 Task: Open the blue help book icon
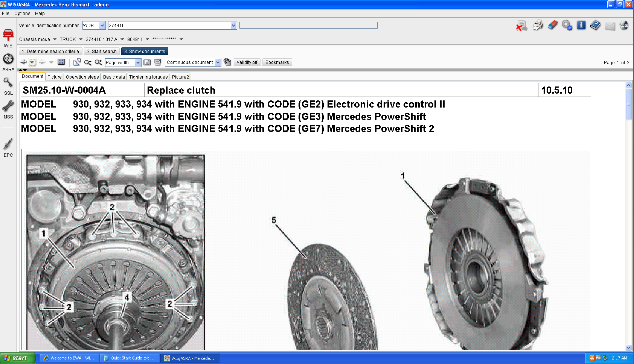pyautogui.click(x=595, y=25)
